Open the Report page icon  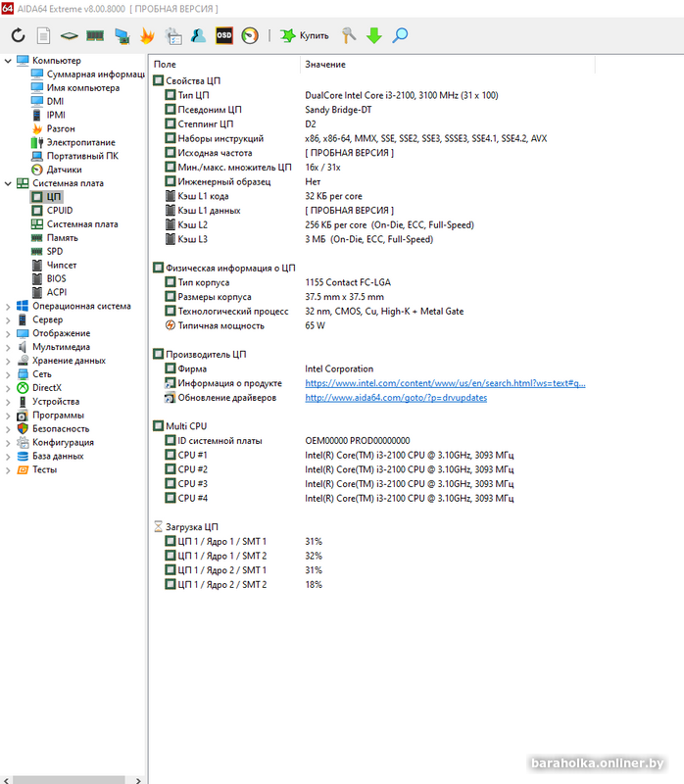[44, 35]
